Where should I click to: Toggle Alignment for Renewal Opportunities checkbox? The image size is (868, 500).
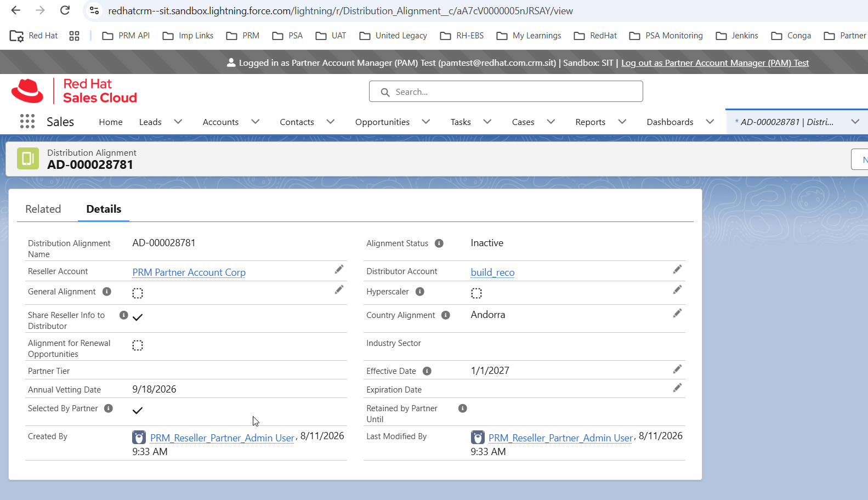[138, 345]
